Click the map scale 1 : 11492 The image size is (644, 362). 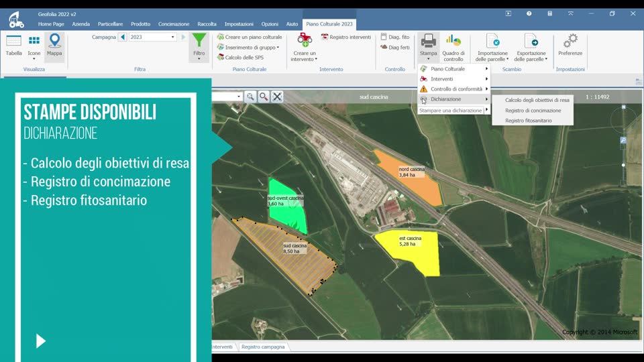tap(598, 97)
